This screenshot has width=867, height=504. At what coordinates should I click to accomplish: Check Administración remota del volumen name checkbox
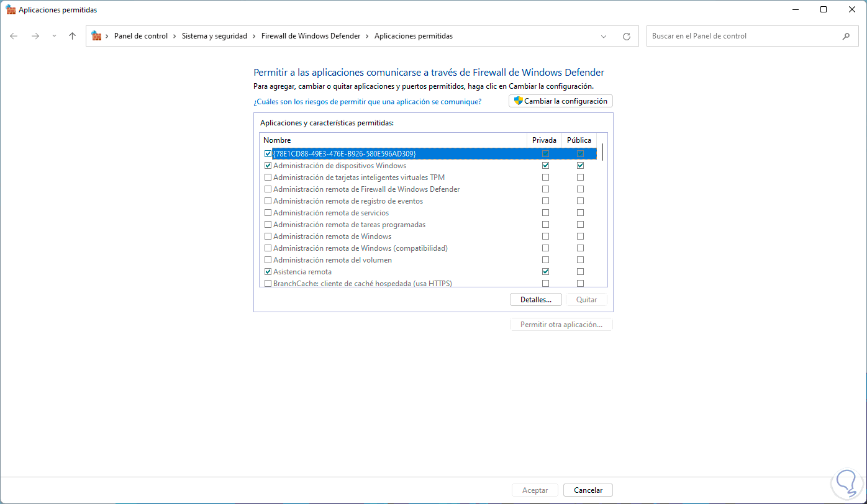coord(268,260)
